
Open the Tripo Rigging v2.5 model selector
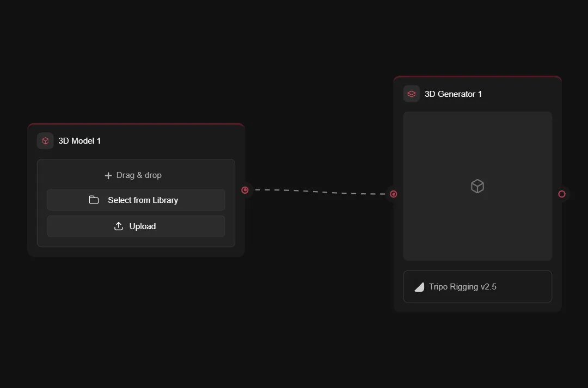tap(477, 287)
